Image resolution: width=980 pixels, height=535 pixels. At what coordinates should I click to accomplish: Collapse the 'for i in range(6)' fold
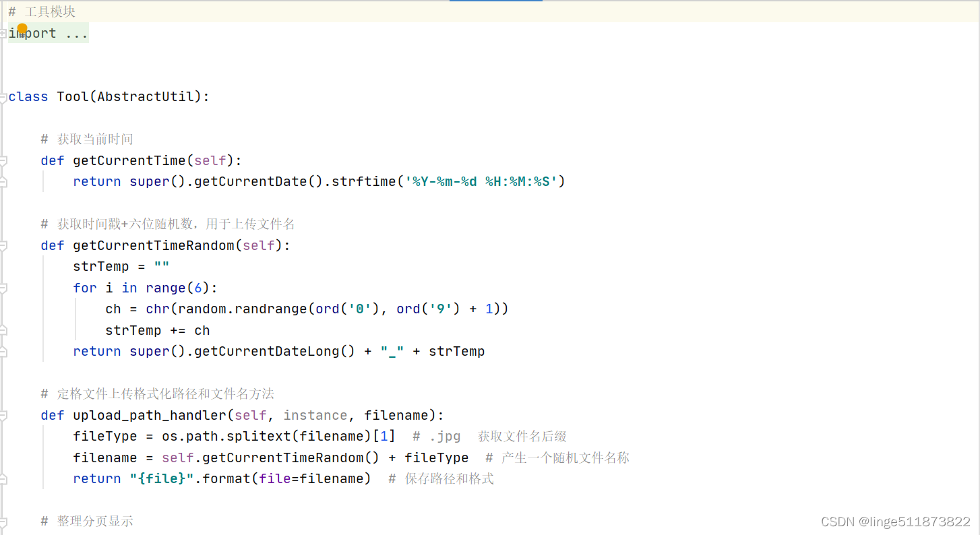tap(3, 288)
